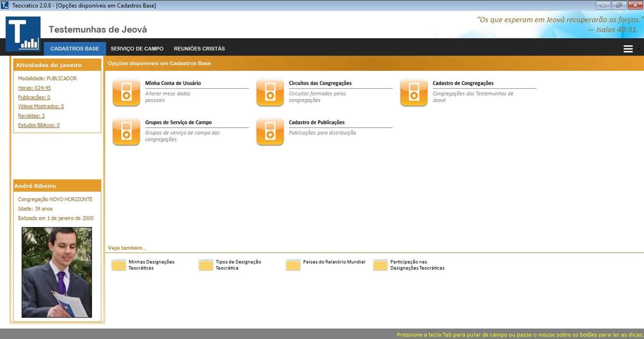Open Revisitas: 3 link
Image resolution: width=644 pixels, height=339 pixels.
[x=31, y=116]
